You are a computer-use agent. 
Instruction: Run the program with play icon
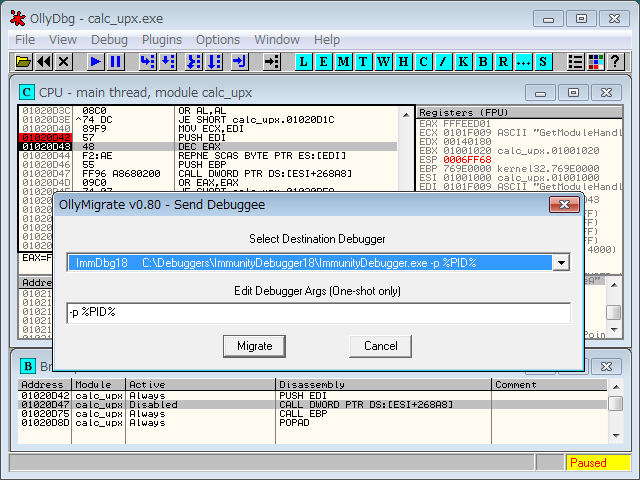[x=96, y=62]
